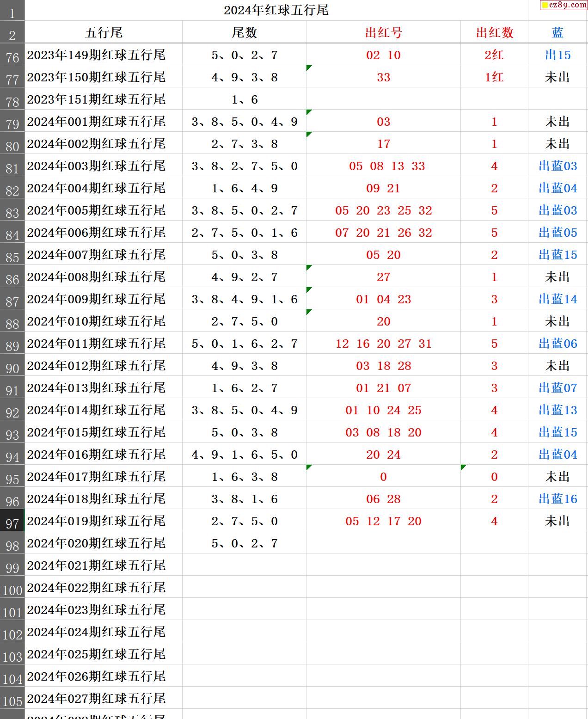Viewport: 588px width, 719px height.
Task: Select the 出蓝16 cell
Action: (x=557, y=499)
